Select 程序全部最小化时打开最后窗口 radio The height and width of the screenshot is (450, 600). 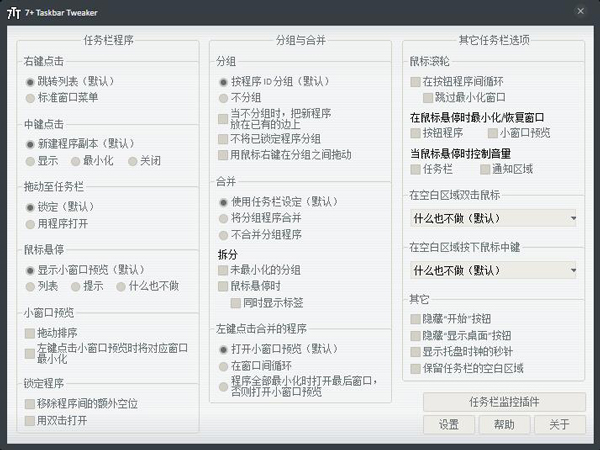(223, 387)
